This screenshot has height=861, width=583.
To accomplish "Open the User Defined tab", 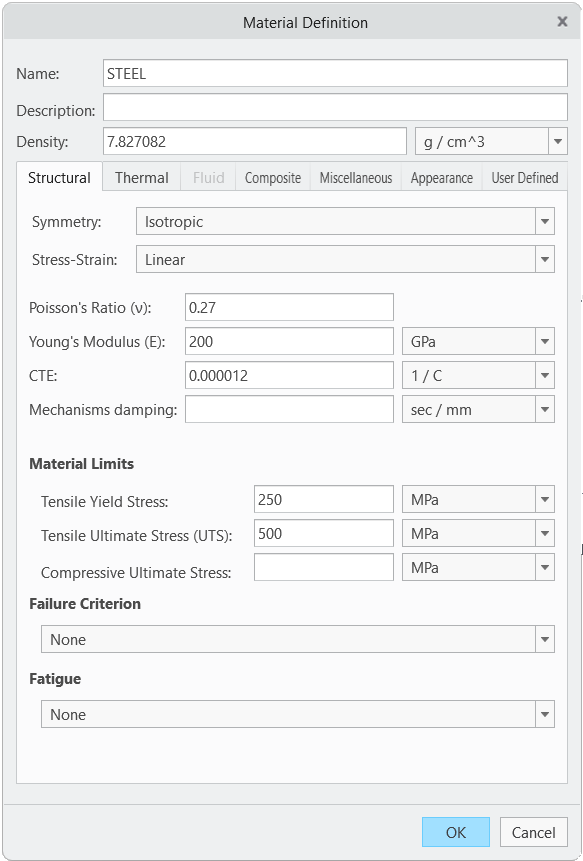I will click(x=524, y=177).
